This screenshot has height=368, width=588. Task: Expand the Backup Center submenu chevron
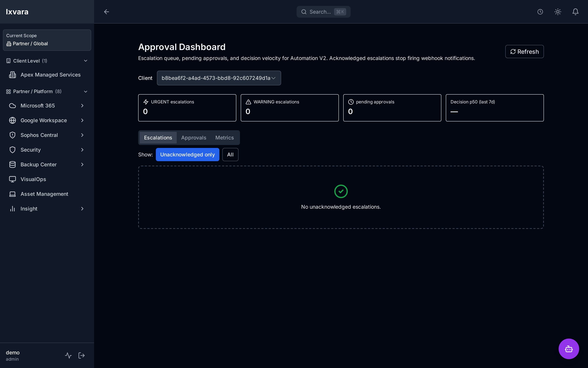(x=82, y=164)
